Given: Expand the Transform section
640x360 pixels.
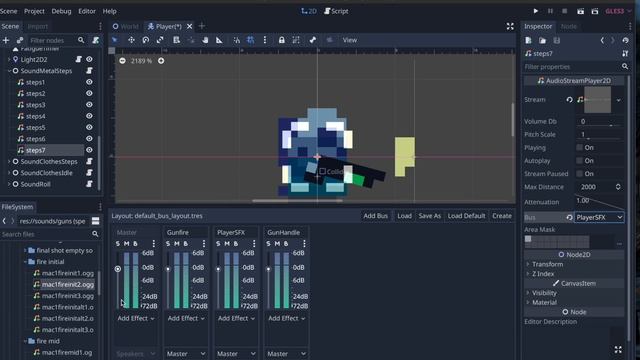Looking at the screenshot, I should [547, 264].
